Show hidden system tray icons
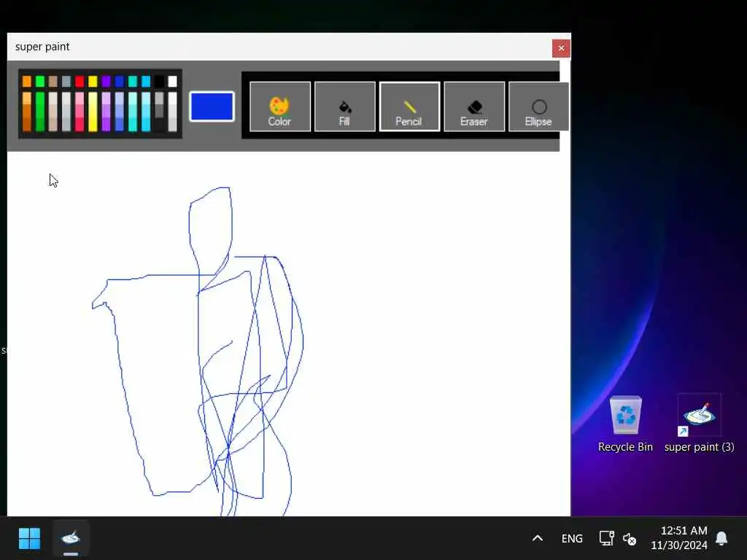The image size is (747, 560). click(x=538, y=539)
